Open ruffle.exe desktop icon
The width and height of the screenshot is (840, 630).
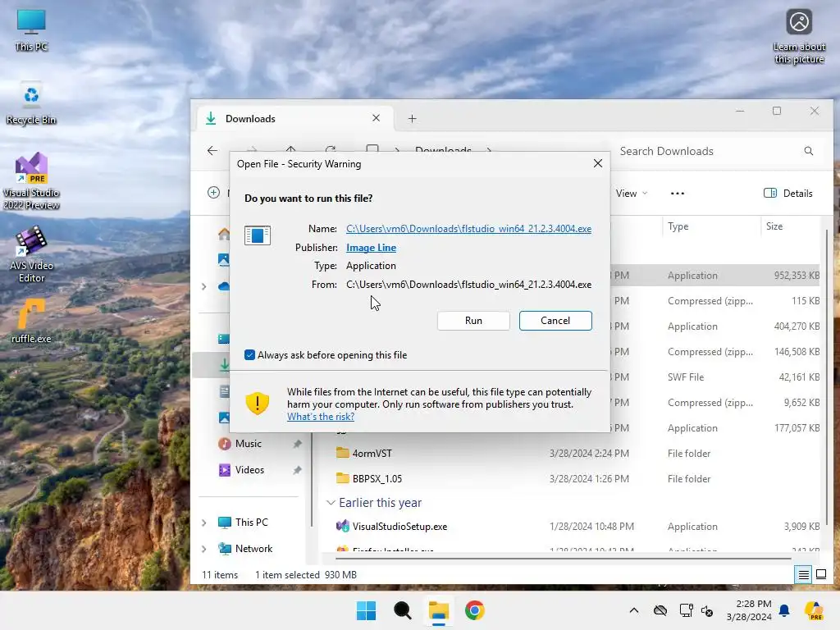pos(31,322)
